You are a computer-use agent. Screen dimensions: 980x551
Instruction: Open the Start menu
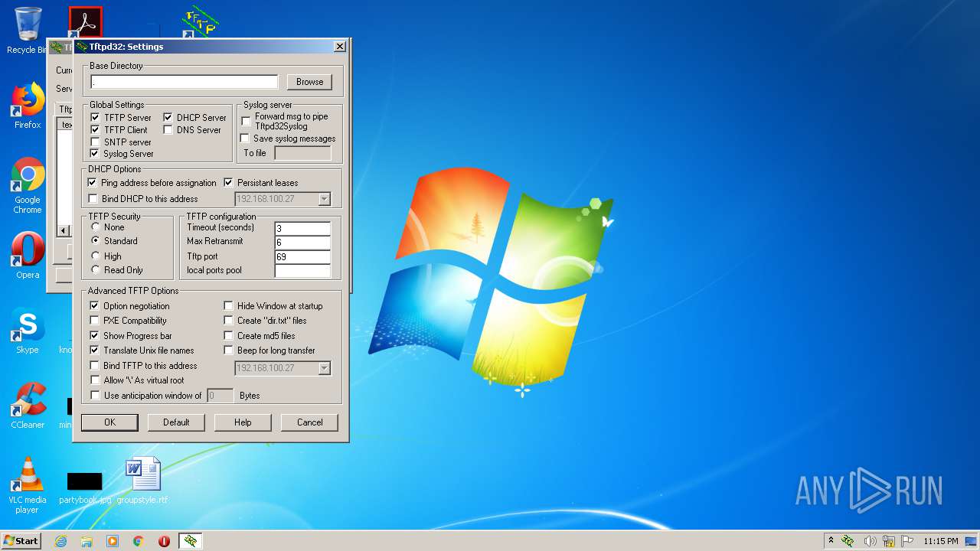[x=21, y=541]
